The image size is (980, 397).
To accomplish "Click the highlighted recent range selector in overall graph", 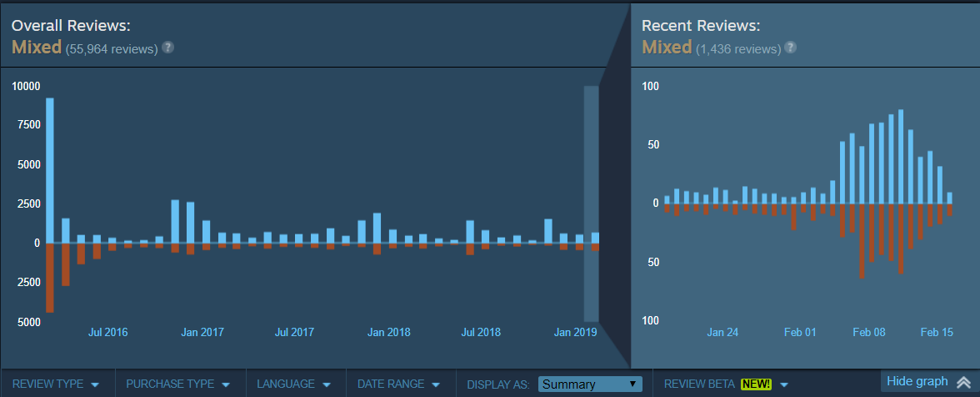I will pos(592,204).
